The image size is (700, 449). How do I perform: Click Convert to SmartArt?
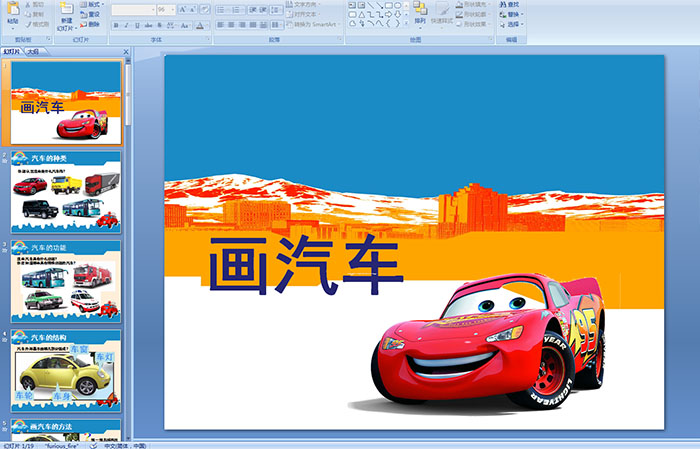click(313, 24)
